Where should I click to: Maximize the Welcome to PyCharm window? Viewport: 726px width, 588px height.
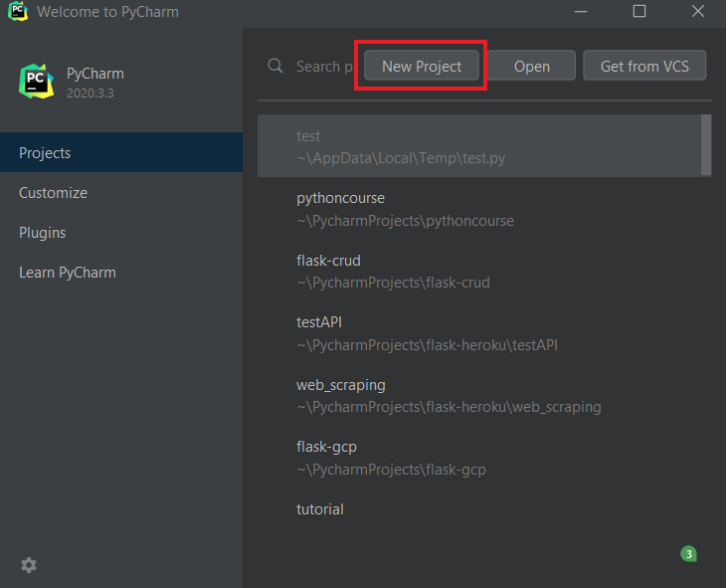639,11
